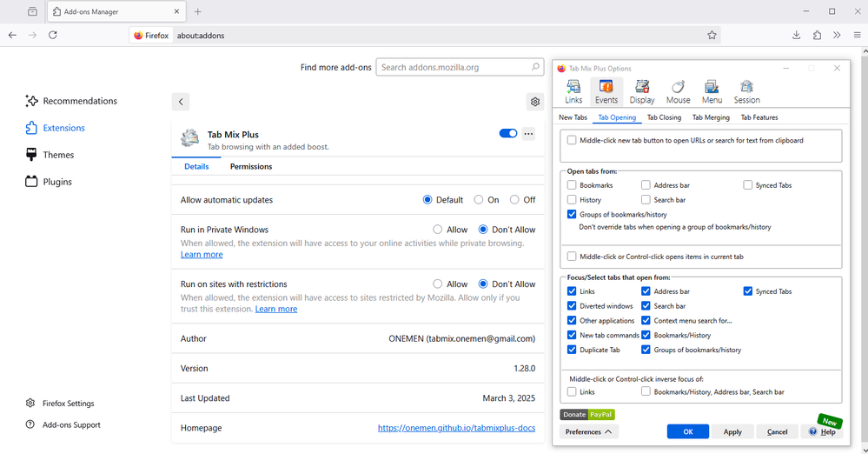Select Allow for Run in Private Windows
This screenshot has height=454, width=868.
tap(437, 230)
